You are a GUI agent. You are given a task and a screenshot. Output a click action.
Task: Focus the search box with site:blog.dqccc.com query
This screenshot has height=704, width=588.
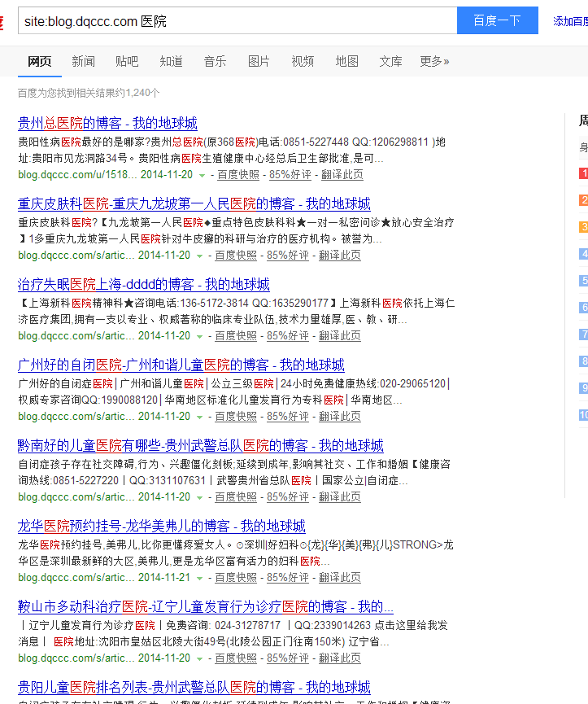[x=237, y=20]
